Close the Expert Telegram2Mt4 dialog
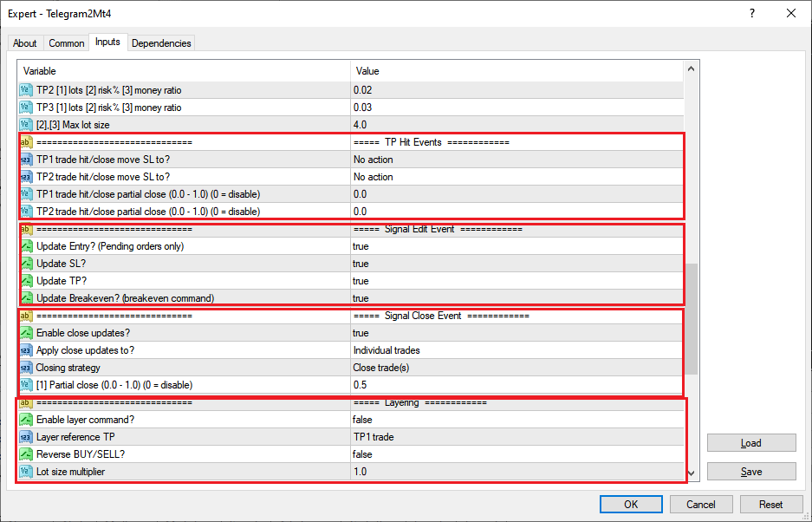812x522 pixels. pos(790,14)
